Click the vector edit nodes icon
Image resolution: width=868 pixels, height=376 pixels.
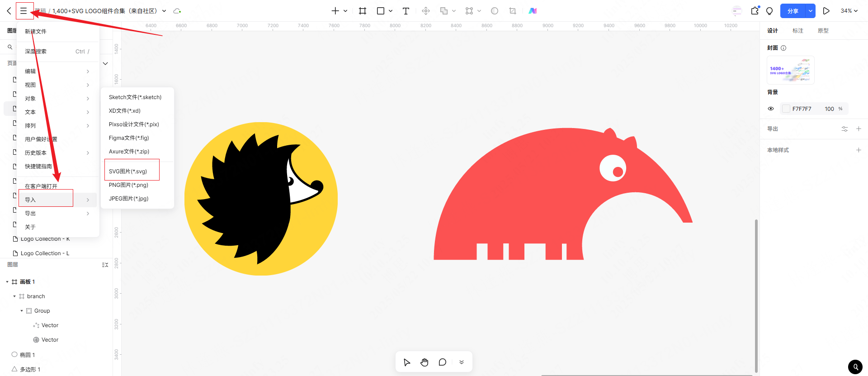[x=469, y=11]
